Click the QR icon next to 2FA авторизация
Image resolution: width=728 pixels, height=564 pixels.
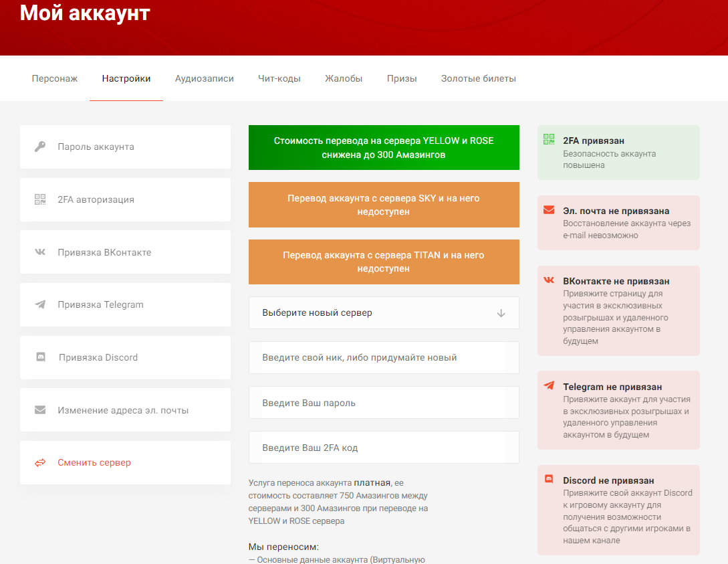(40, 199)
